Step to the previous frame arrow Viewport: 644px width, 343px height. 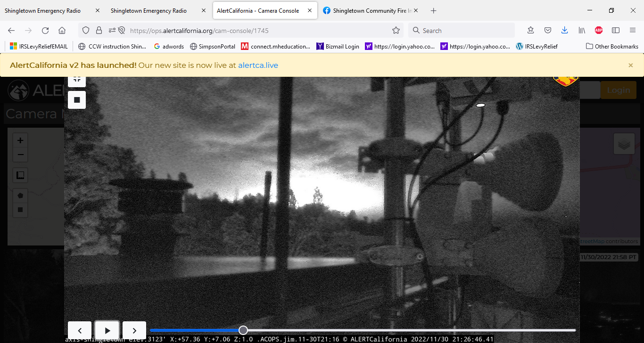(x=80, y=330)
